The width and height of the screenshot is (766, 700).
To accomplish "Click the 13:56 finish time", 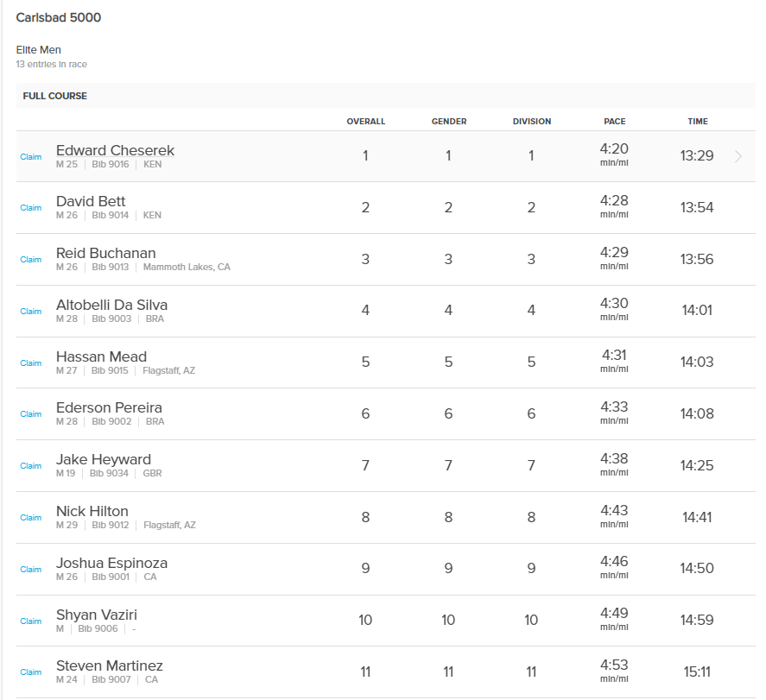I will click(x=697, y=259).
